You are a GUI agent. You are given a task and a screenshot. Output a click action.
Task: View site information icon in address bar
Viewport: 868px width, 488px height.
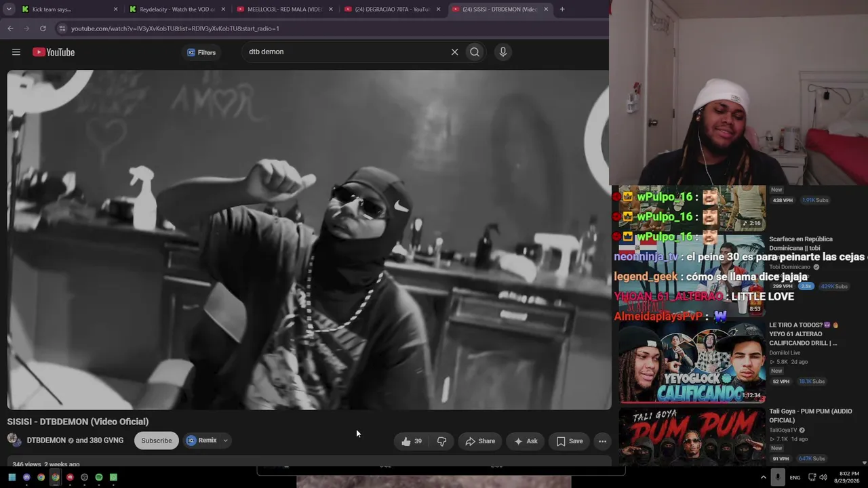[x=62, y=28]
